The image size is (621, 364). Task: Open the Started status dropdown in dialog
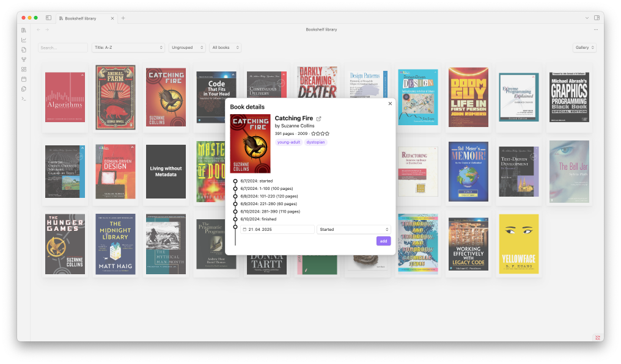[354, 230]
